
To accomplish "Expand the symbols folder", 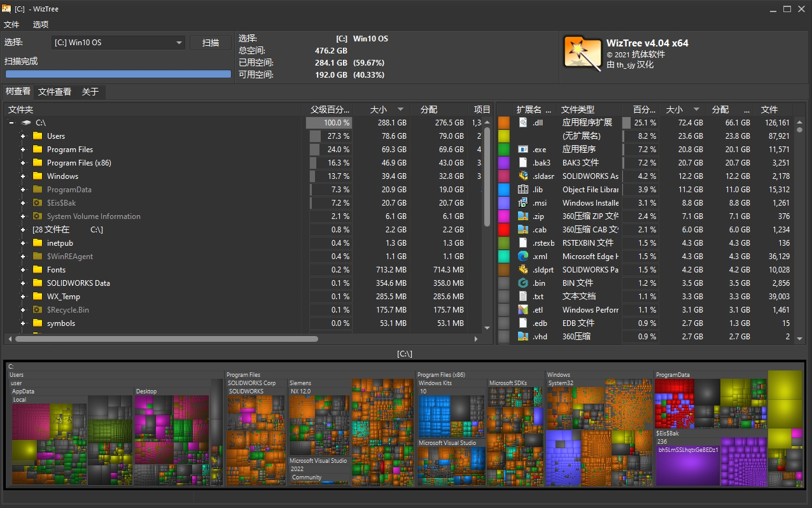I will [23, 323].
